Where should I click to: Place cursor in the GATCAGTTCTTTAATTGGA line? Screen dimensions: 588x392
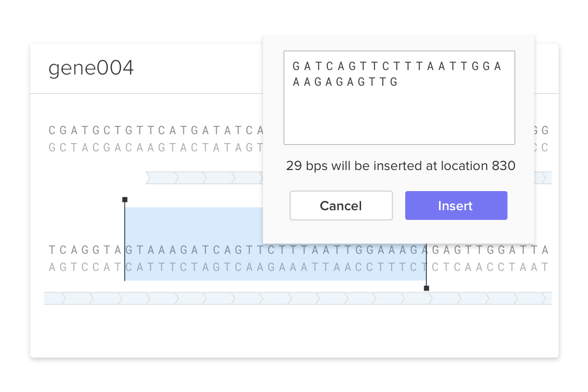[x=397, y=66]
